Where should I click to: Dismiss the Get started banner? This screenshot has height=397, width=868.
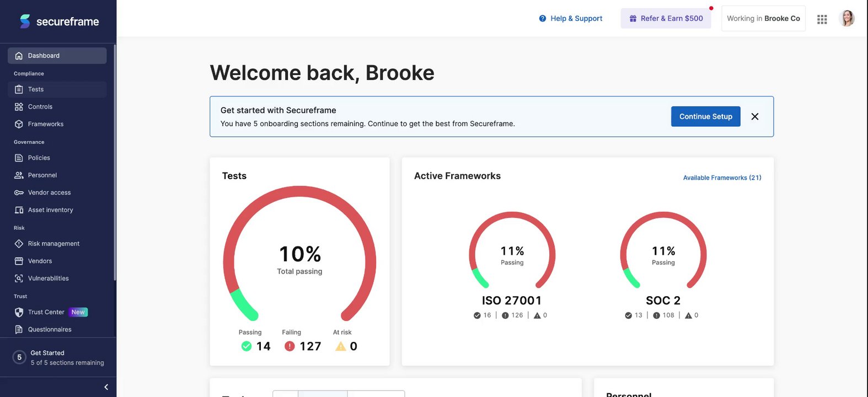(755, 116)
